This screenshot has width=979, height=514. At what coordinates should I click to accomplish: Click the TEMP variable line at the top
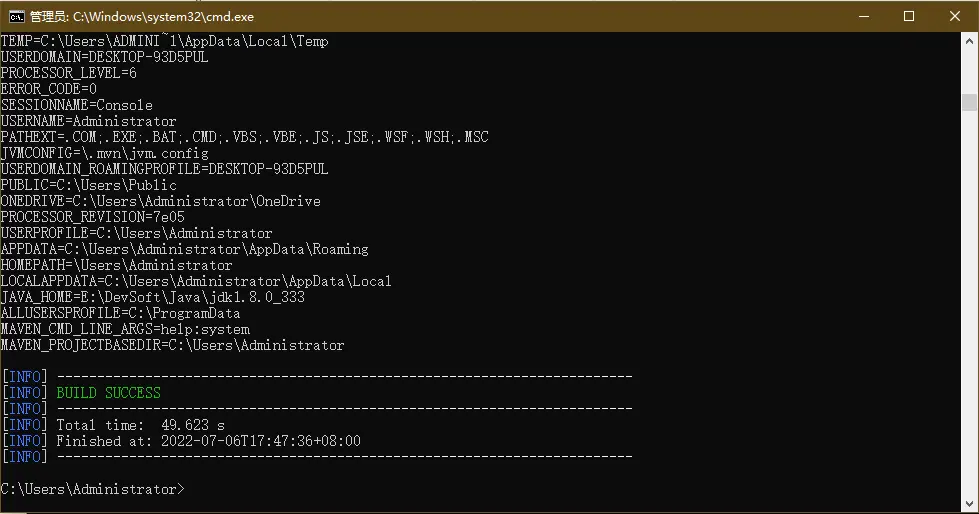[164, 41]
